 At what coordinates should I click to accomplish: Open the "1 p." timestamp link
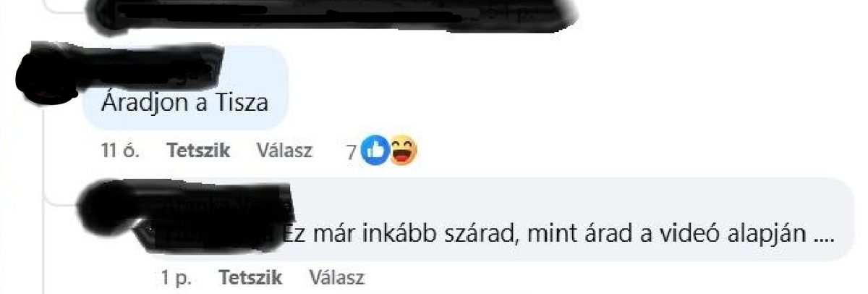click(177, 277)
